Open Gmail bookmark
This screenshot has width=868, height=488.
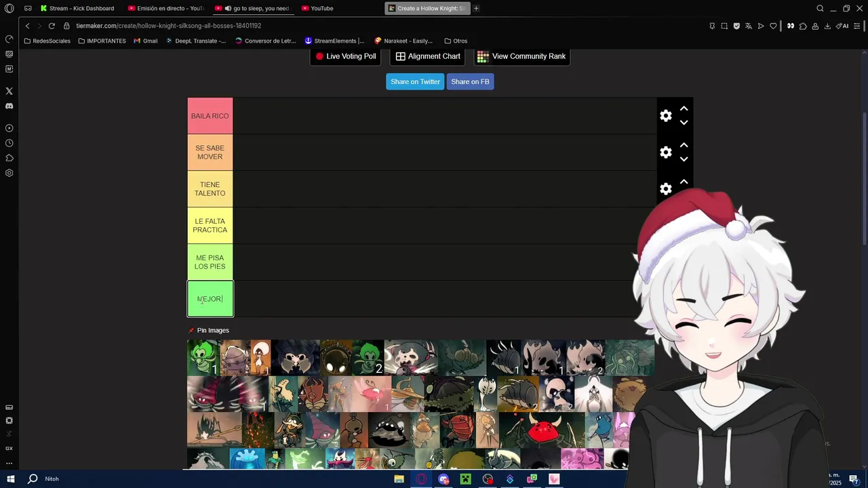[x=146, y=41]
